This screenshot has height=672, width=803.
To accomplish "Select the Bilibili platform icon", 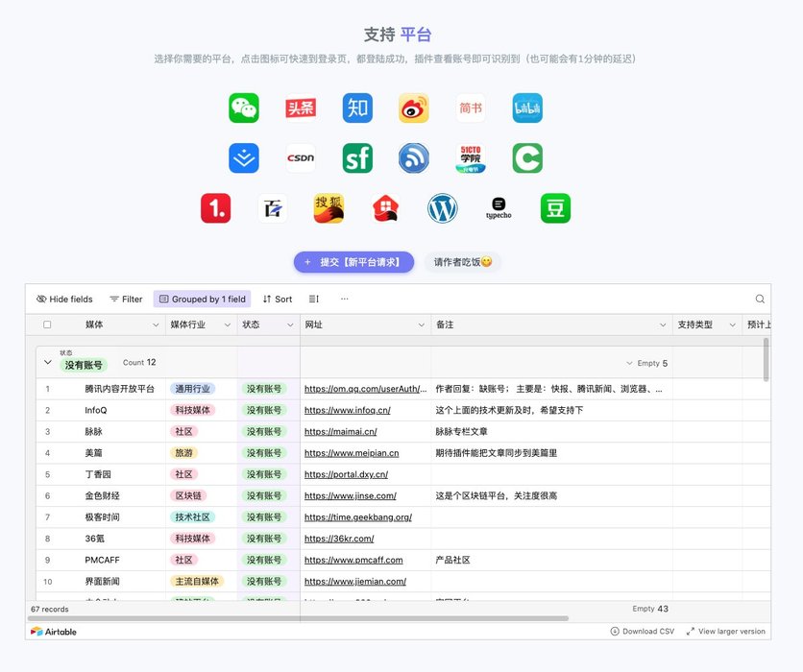I will 527,108.
